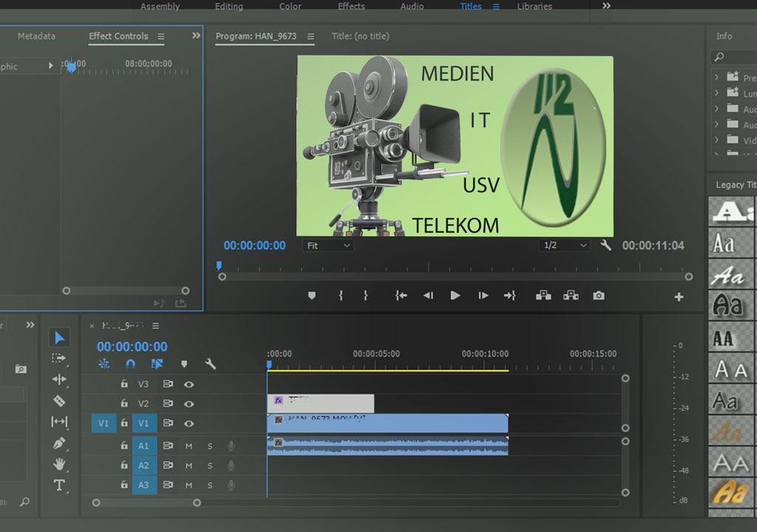Click the Lift button
Image resolution: width=757 pixels, height=532 pixels.
543,296
